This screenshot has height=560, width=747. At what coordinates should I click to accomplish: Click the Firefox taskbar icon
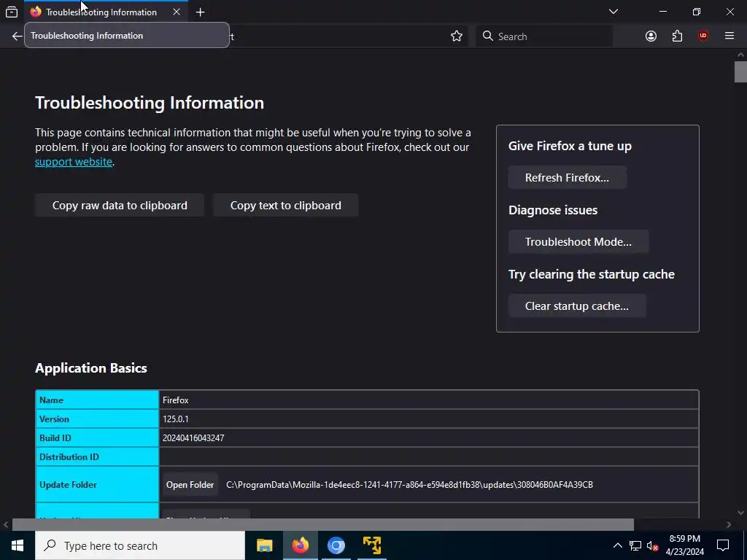tap(300, 545)
